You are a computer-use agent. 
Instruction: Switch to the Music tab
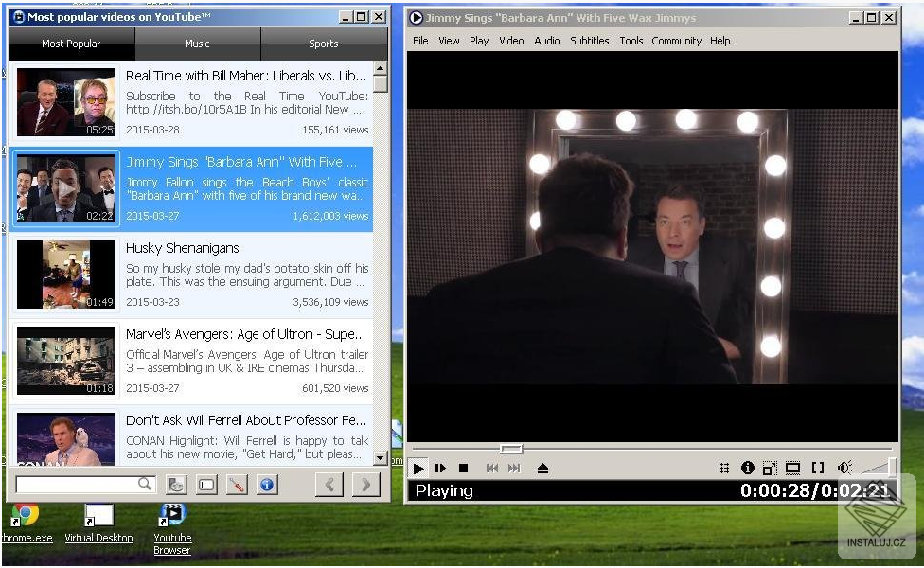tap(198, 44)
